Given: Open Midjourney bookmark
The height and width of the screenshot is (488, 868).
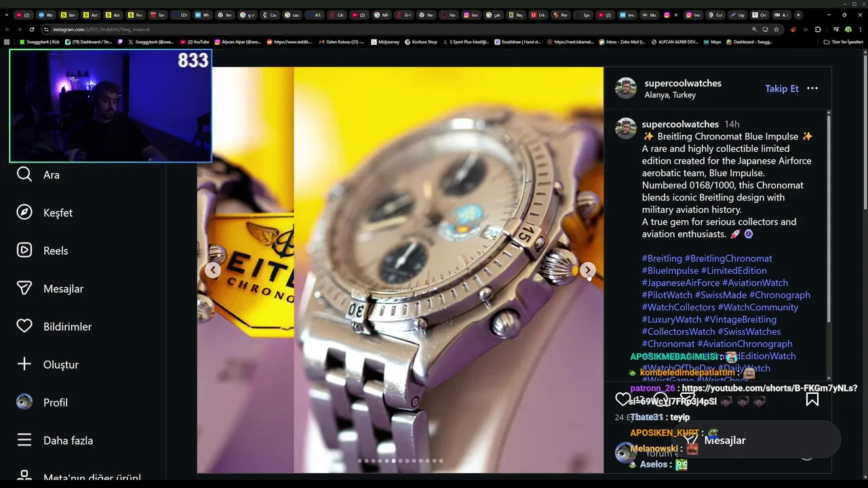Looking at the screenshot, I should pyautogui.click(x=385, y=42).
